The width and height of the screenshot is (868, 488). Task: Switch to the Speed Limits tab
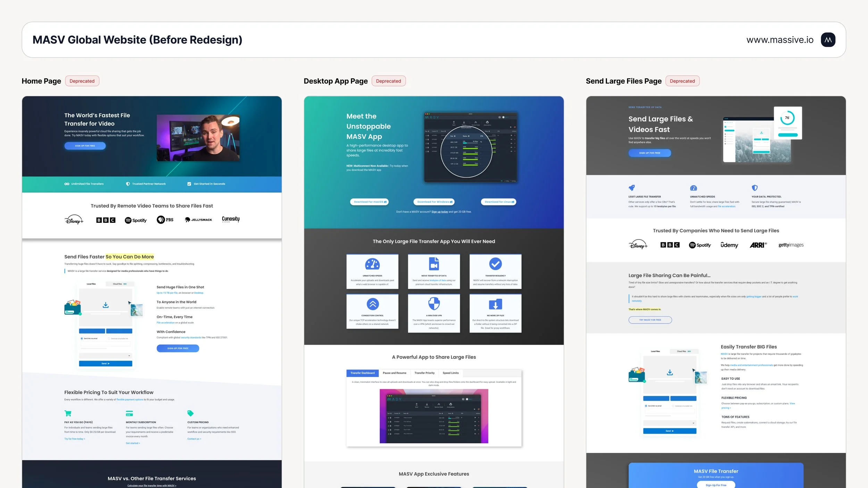(x=451, y=373)
